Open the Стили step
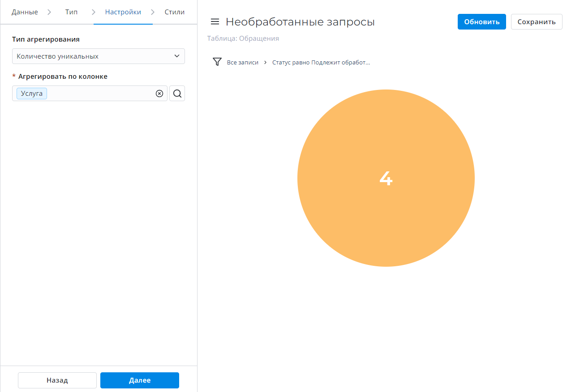Viewport: 567px width, 392px height. (x=174, y=12)
